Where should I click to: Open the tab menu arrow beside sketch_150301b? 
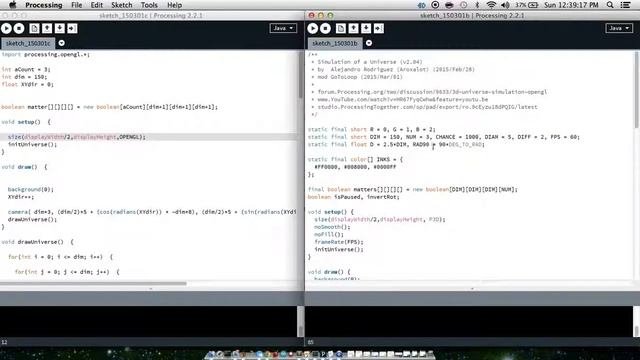369,43
